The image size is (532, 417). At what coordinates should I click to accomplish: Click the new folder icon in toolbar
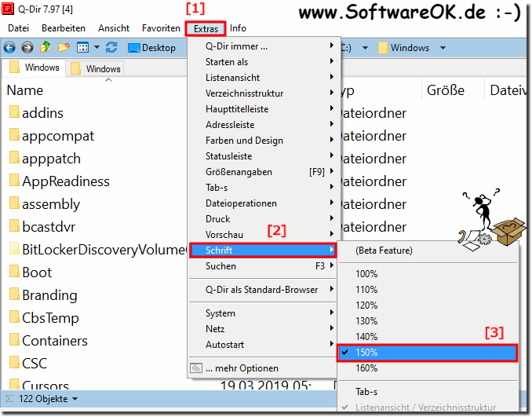click(x=64, y=48)
